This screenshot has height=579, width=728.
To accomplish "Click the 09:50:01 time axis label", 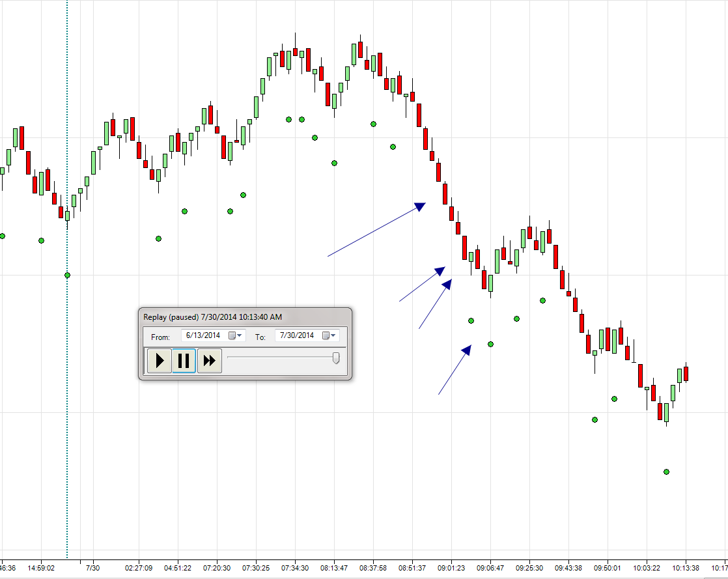I will [608, 568].
